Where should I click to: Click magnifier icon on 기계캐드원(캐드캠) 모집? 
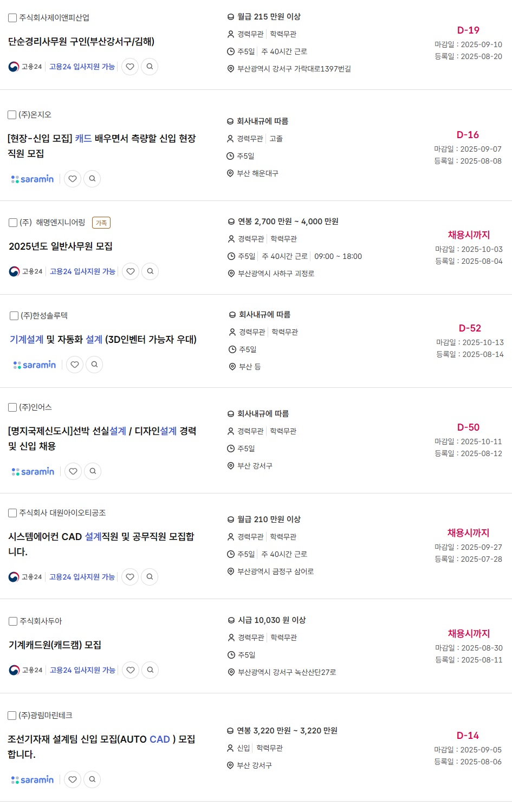[x=150, y=670]
